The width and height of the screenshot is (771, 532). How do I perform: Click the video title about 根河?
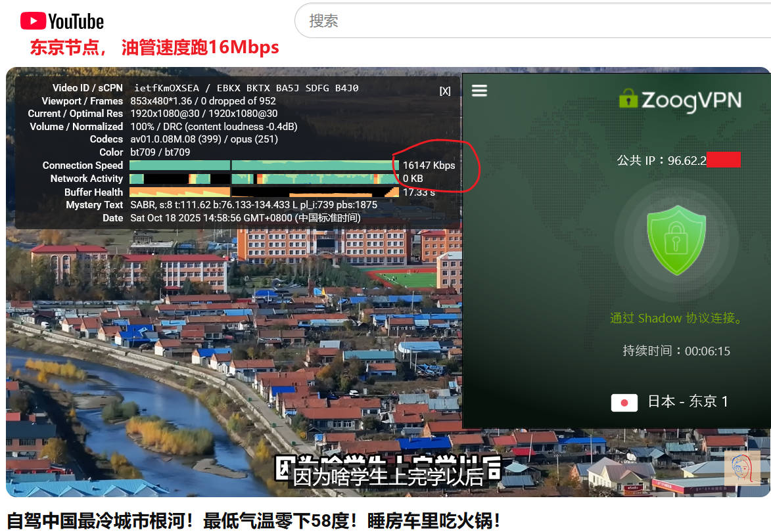[254, 521]
